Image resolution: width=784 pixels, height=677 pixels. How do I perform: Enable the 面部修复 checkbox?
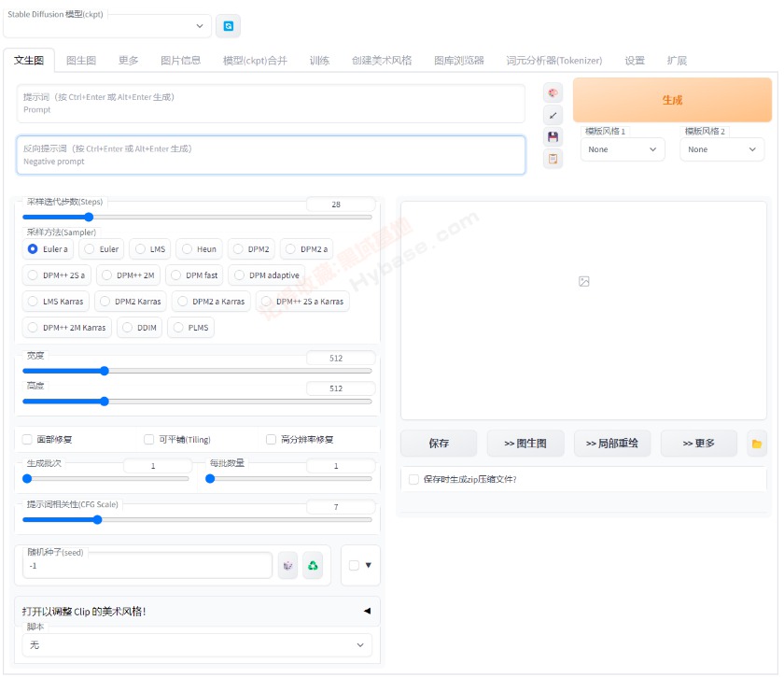pyautogui.click(x=28, y=439)
